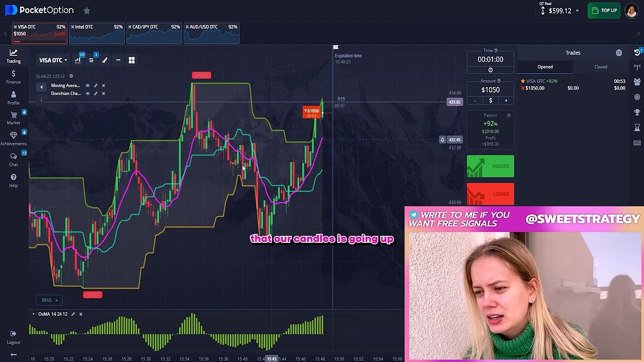
Task: Click the PocketOption logo
Action: [x=39, y=10]
